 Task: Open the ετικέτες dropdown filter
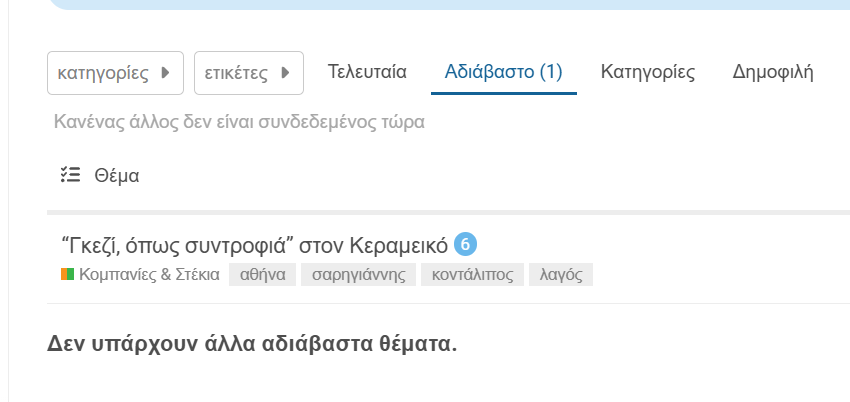[x=249, y=73]
